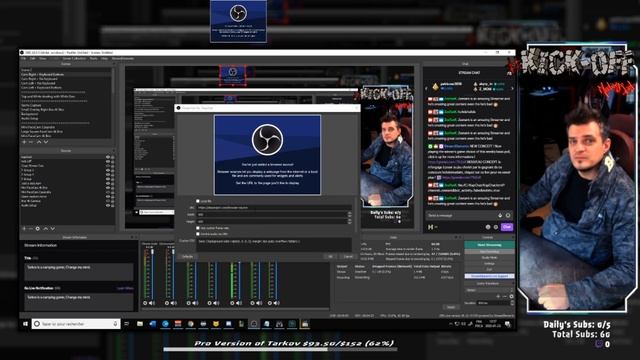
Task: Toggle lock icon of the top source
Action: pyautogui.click(x=113, y=157)
